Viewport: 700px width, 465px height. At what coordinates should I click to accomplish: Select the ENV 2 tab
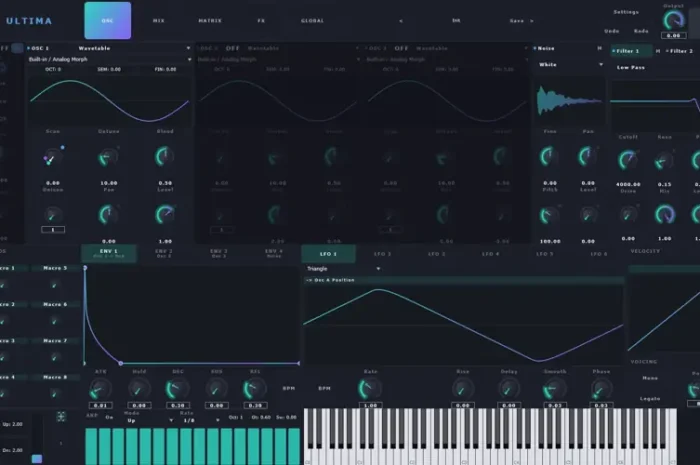click(x=164, y=253)
